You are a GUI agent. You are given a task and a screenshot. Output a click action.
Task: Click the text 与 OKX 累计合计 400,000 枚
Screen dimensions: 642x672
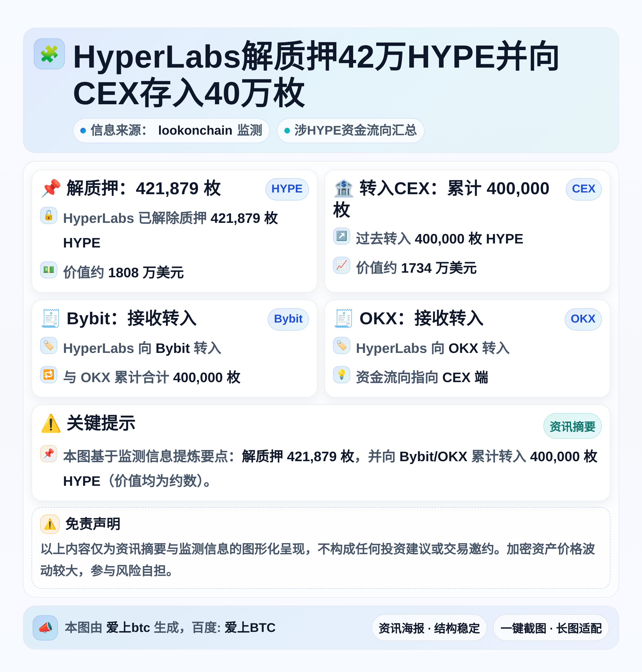pyautogui.click(x=152, y=377)
